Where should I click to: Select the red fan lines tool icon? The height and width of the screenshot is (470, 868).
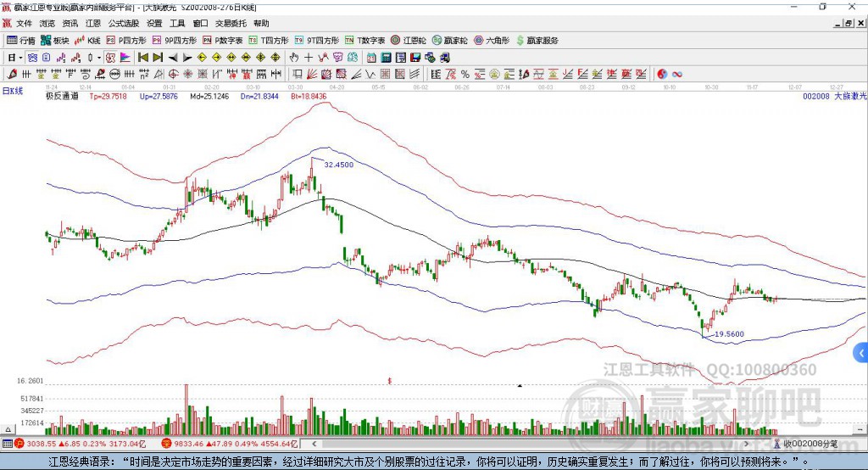[312, 74]
